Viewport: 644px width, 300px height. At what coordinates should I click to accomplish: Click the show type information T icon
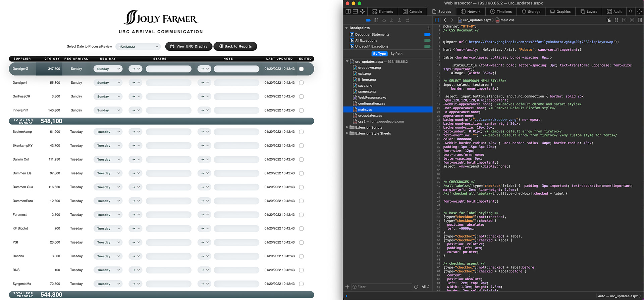[624, 20]
